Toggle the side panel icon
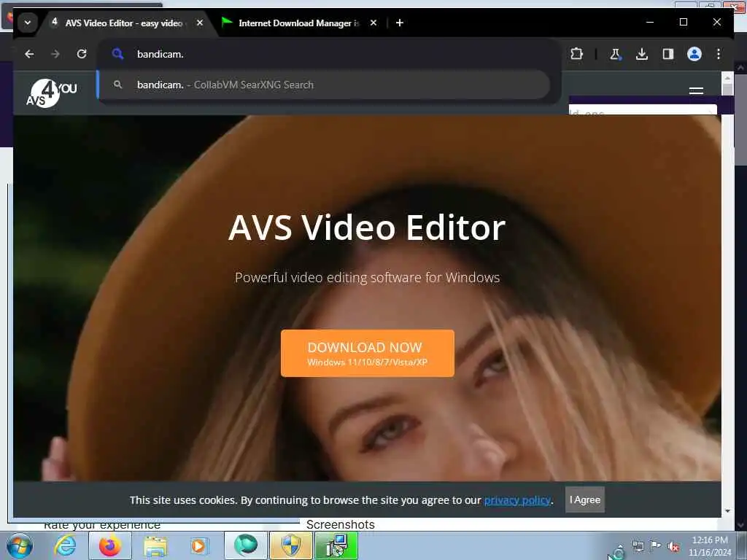The height and width of the screenshot is (560, 747). [668, 54]
